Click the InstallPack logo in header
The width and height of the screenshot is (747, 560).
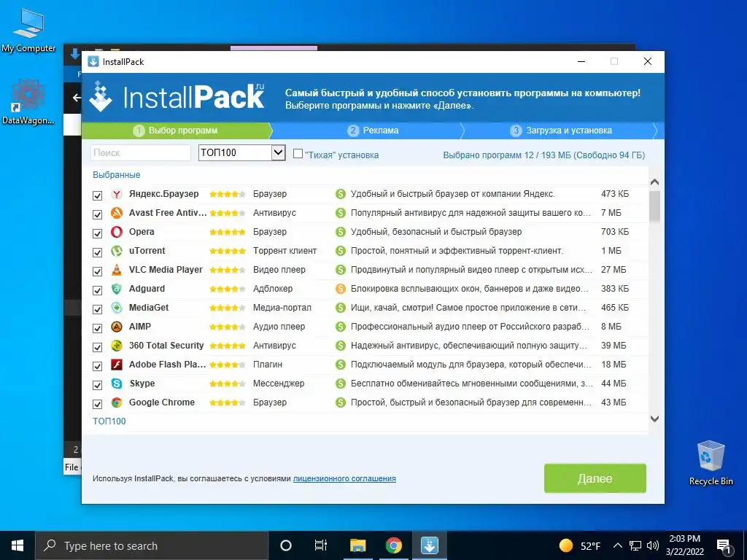tap(177, 97)
